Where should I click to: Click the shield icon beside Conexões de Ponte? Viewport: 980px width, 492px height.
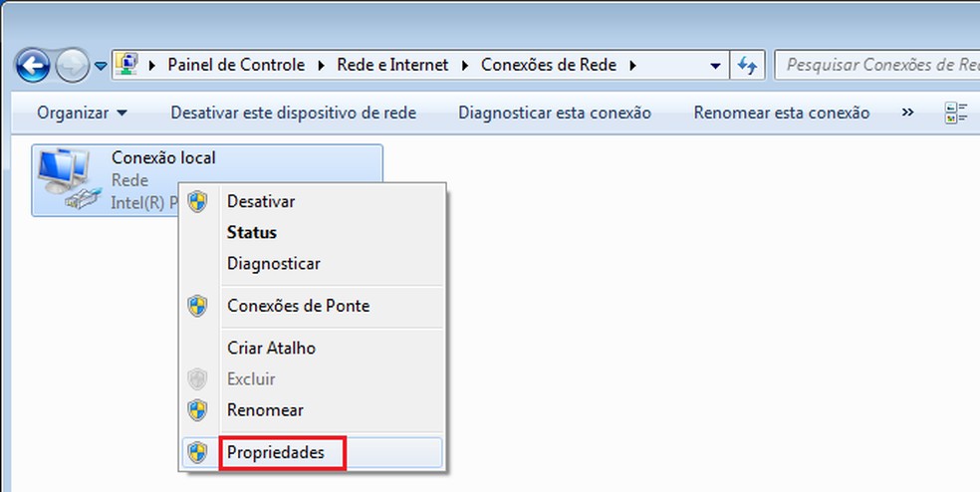point(198,306)
